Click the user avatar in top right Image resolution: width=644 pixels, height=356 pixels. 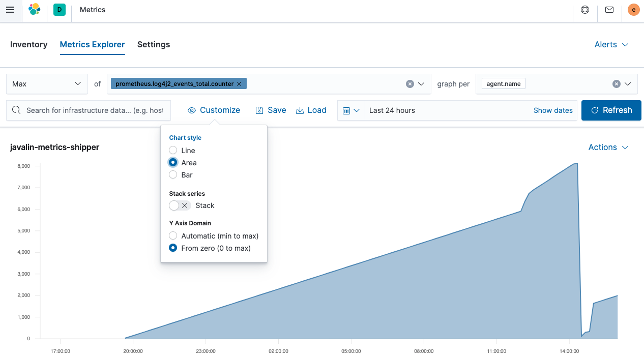(633, 9)
